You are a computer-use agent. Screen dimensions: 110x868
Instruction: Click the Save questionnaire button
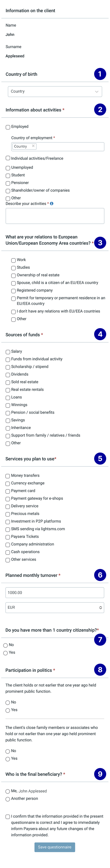tap(55, 847)
